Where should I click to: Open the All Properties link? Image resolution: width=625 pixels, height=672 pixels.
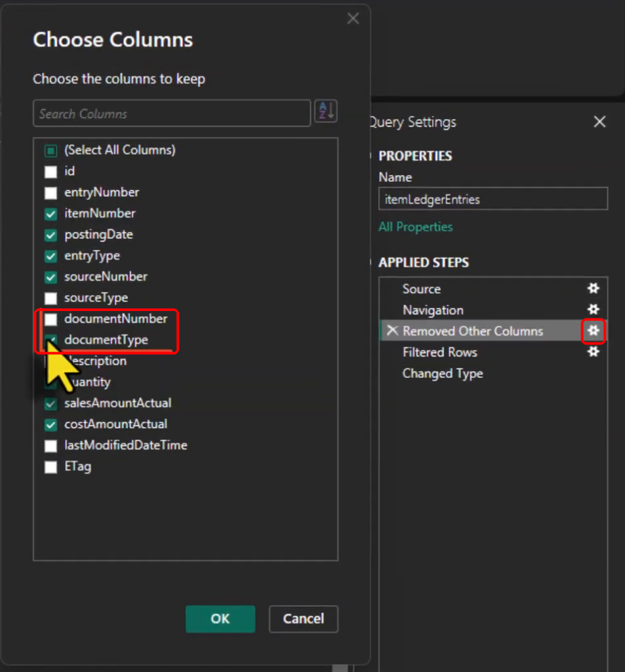(x=416, y=226)
